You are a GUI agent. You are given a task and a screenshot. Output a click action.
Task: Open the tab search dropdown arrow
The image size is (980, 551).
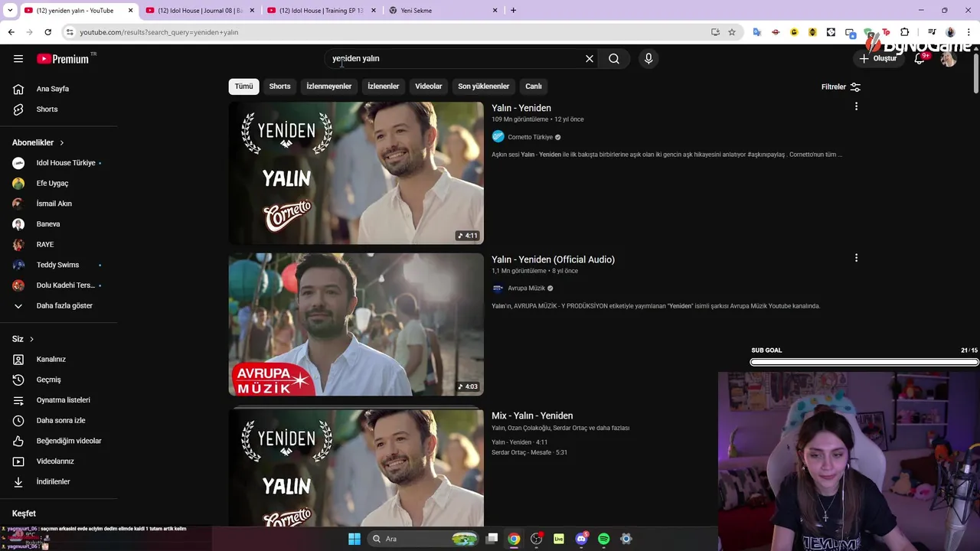pos(10,11)
